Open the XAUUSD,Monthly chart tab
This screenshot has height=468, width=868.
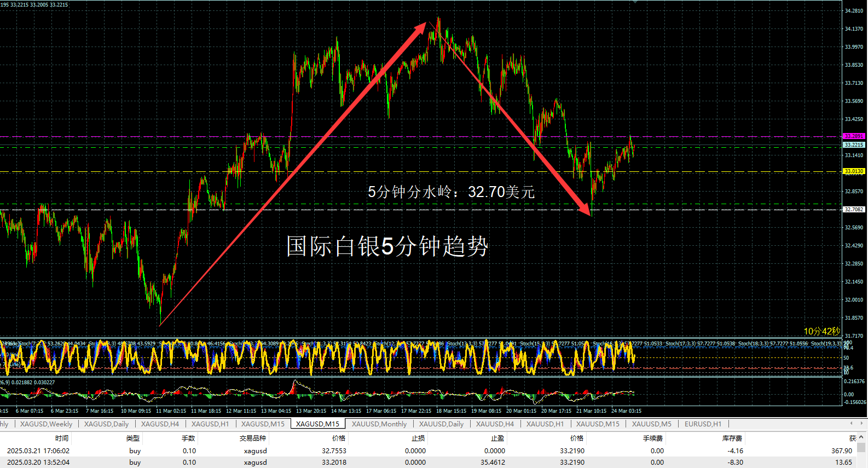379,424
